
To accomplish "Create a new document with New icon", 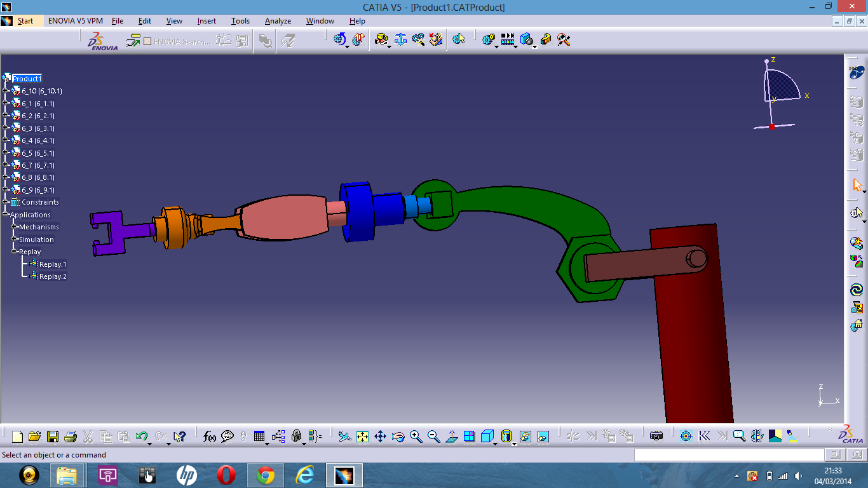I will tap(18, 437).
